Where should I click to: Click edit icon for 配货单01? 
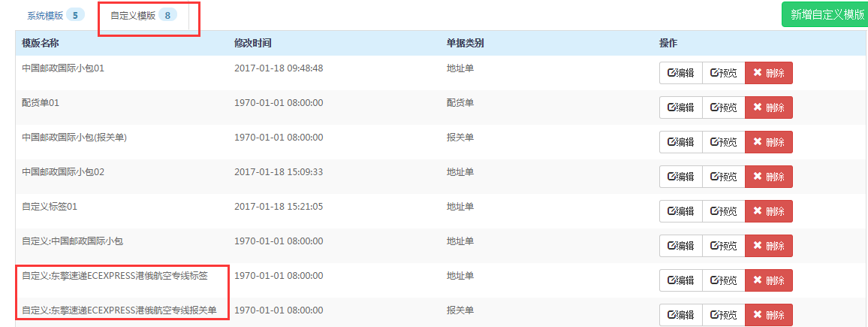pyautogui.click(x=680, y=107)
